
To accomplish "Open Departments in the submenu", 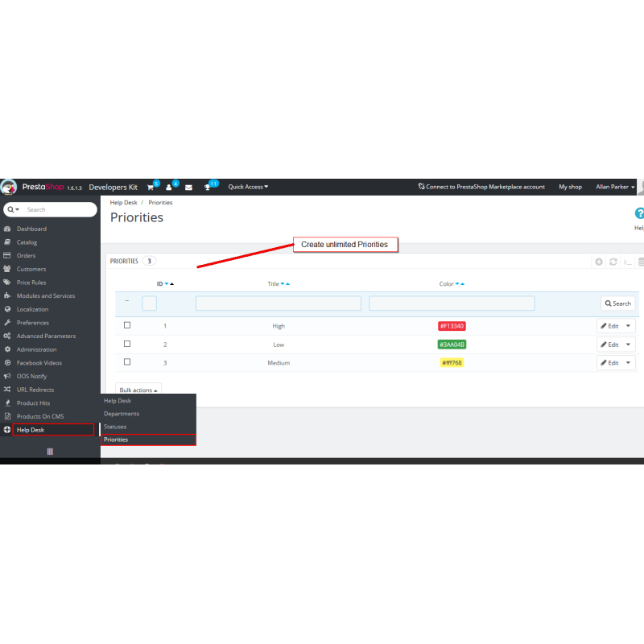I will 122,414.
